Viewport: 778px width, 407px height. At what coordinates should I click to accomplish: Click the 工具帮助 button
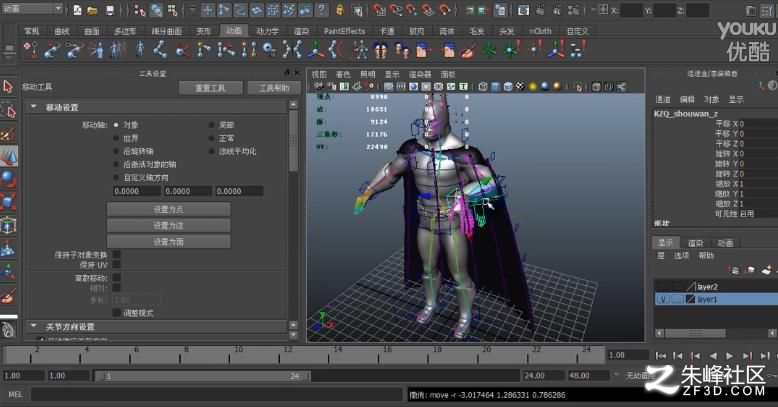[x=274, y=88]
